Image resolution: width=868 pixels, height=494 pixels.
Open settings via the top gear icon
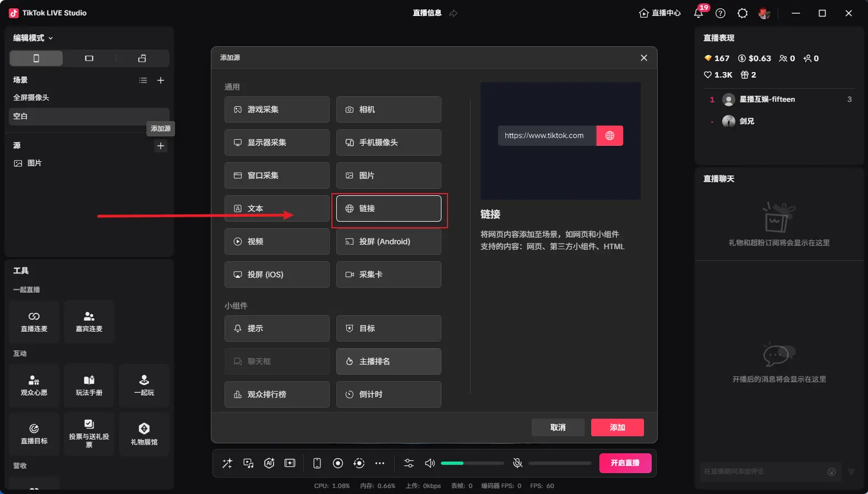(x=743, y=13)
